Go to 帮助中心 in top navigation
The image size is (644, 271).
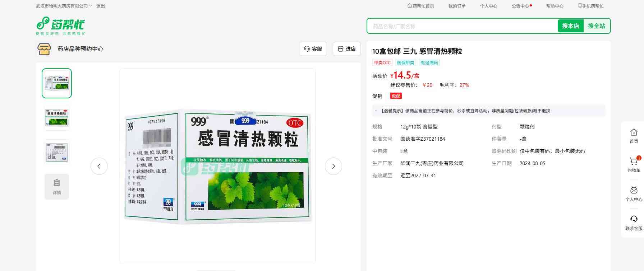[555, 6]
